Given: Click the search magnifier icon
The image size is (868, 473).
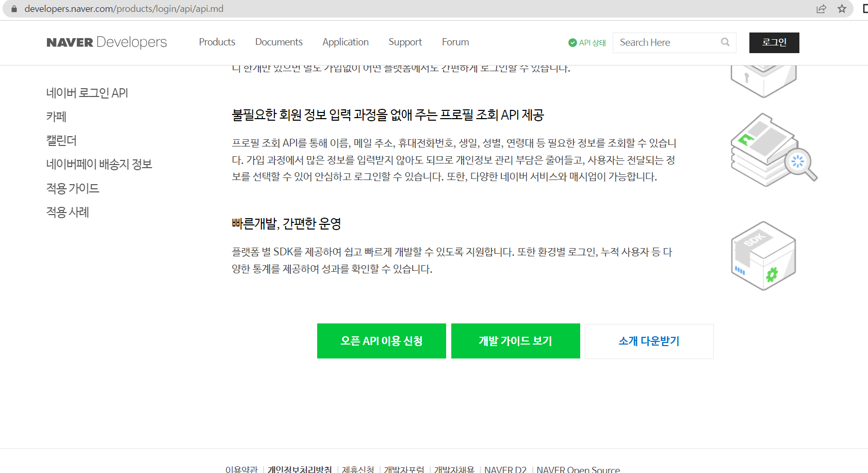Looking at the screenshot, I should [x=725, y=42].
